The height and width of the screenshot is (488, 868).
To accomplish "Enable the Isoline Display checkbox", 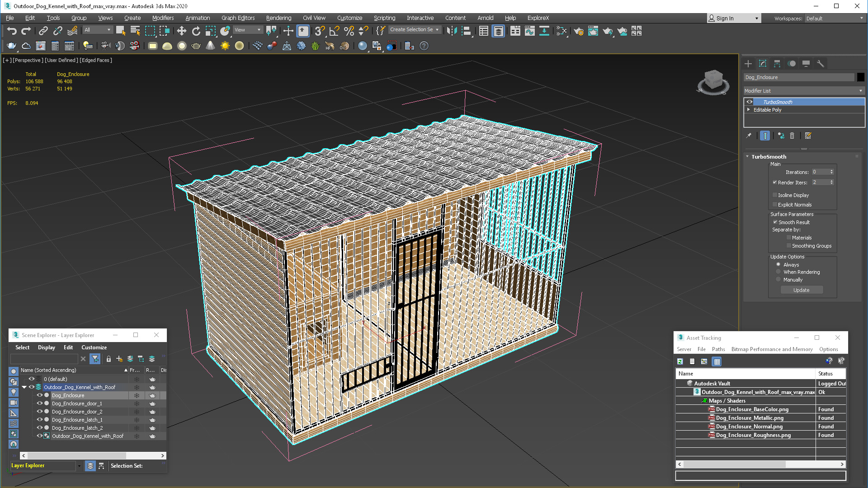I will click(x=775, y=195).
